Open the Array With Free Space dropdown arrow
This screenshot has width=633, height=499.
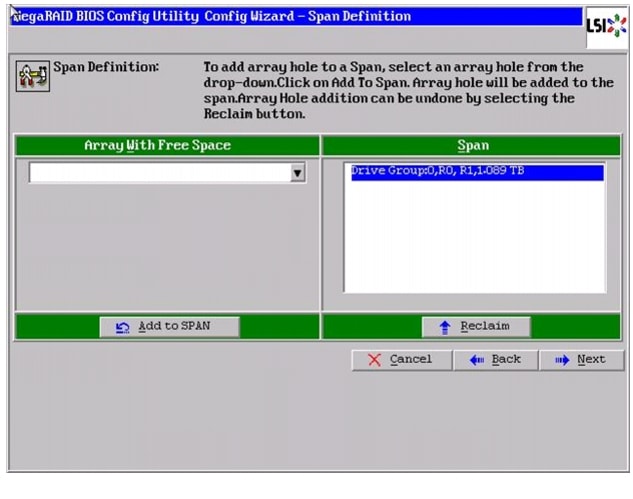coord(298,173)
